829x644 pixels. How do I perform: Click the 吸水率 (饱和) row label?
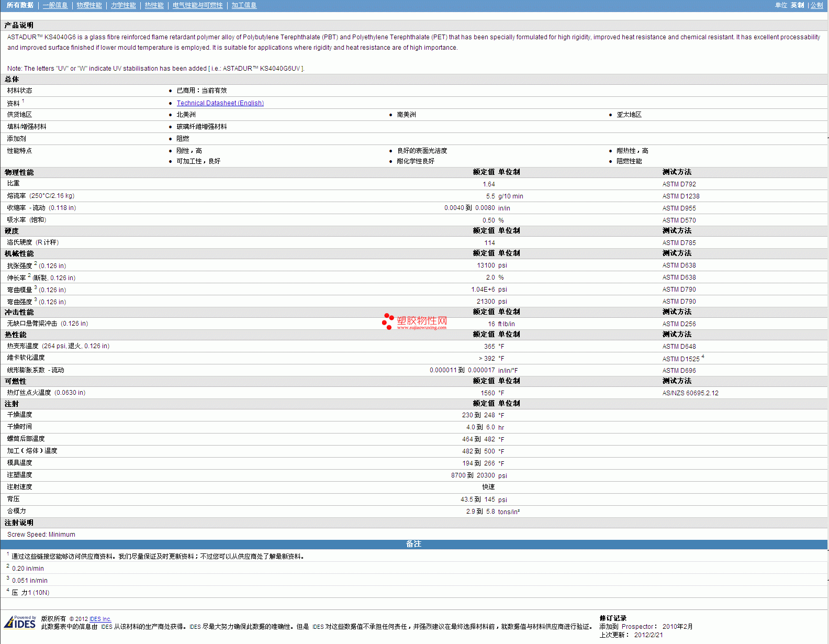click(x=27, y=220)
